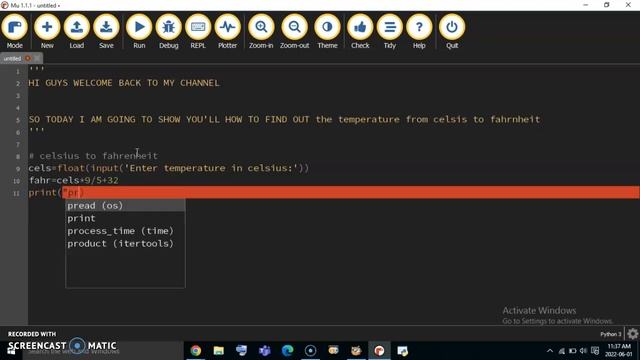This screenshot has width=640, height=360.
Task: Save the current script with Save
Action: pos(106,31)
